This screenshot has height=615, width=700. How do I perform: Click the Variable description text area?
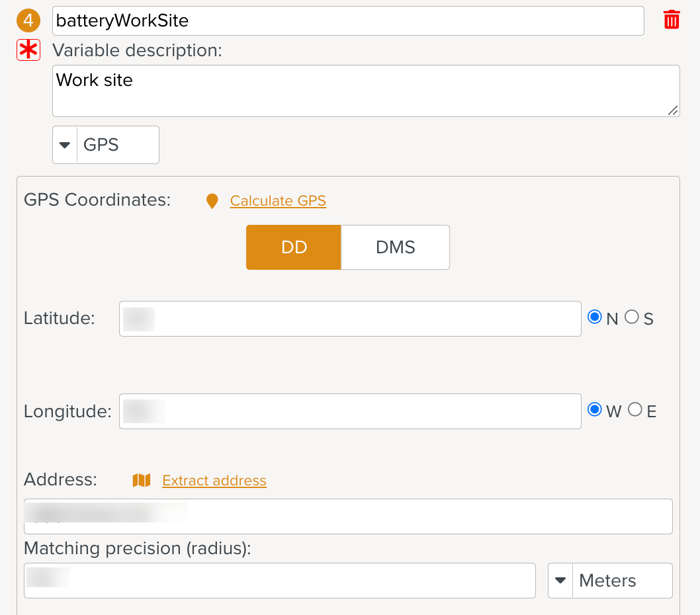coord(366,91)
